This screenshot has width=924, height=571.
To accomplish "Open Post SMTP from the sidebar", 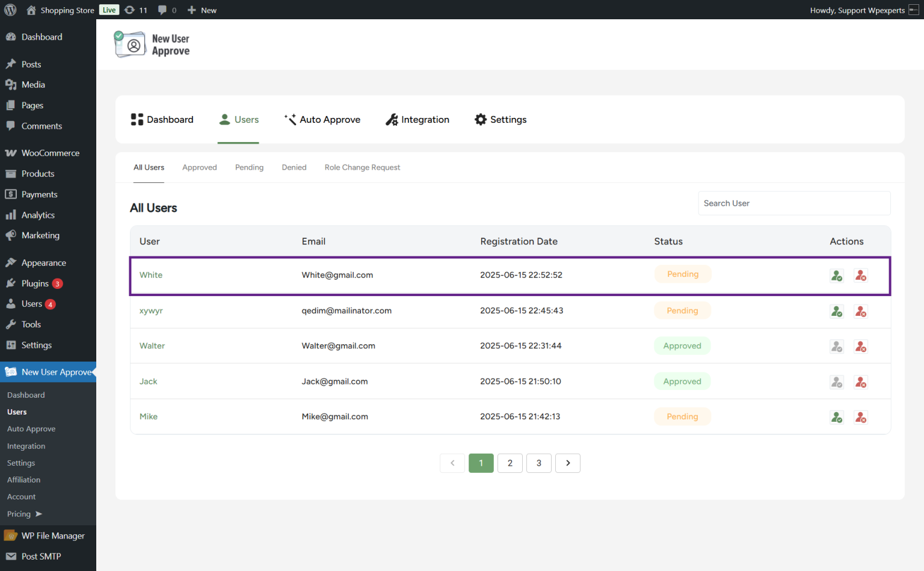I will [x=40, y=556].
